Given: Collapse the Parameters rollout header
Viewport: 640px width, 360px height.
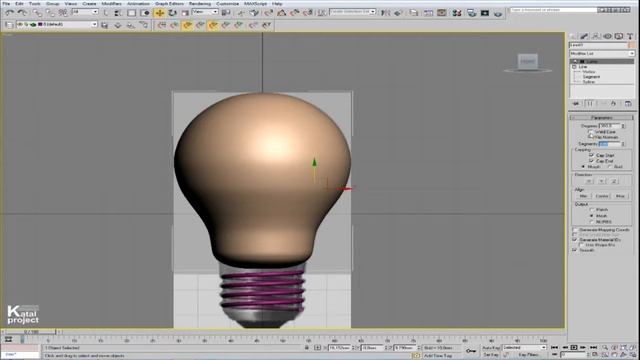Looking at the screenshot, I should pyautogui.click(x=601, y=118).
